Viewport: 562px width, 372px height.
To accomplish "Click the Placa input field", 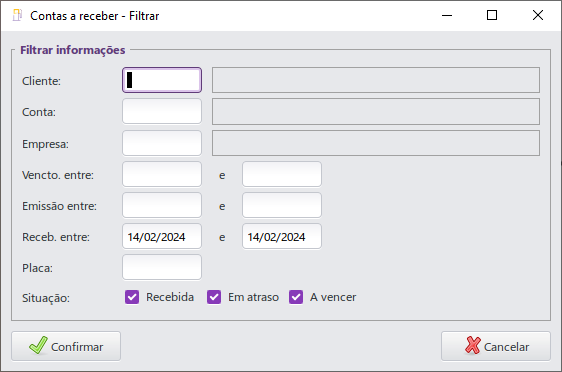I will click(x=162, y=267).
